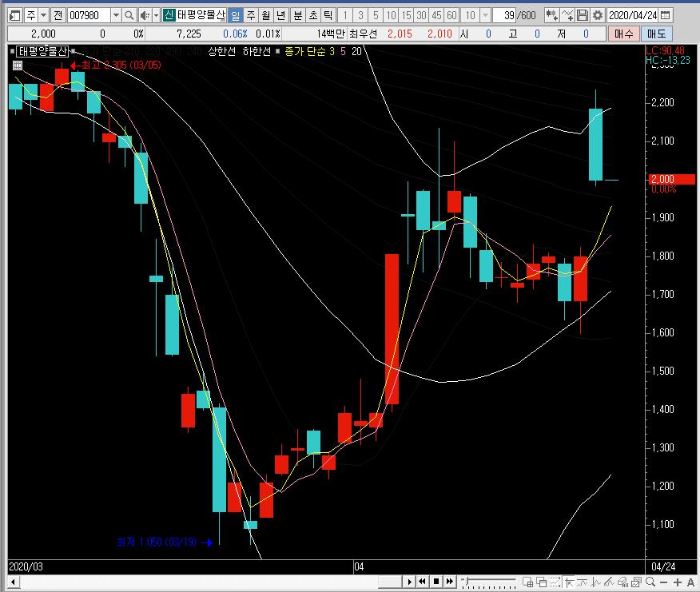The image size is (700, 592).
Task: Click the candlestick add-chart icon
Action: pyautogui.click(x=552, y=16)
